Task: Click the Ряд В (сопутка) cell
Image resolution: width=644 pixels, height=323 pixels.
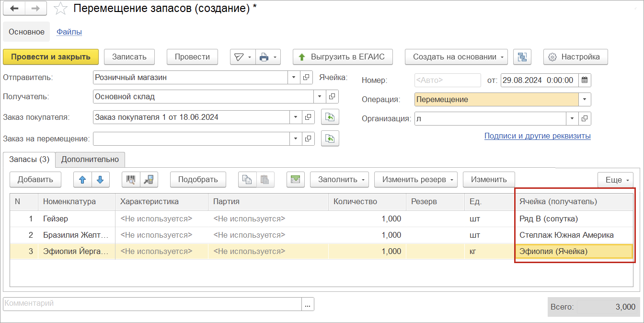Action: pos(574,219)
